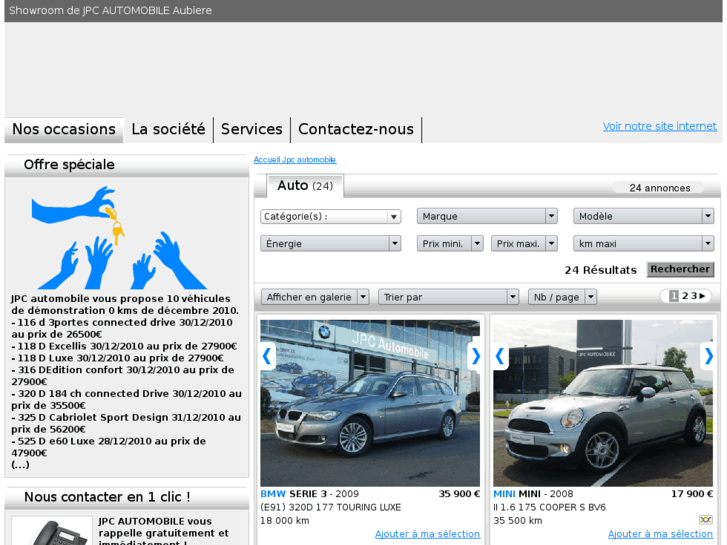
Task: Click the 35 900 € price
Action: coord(459,494)
